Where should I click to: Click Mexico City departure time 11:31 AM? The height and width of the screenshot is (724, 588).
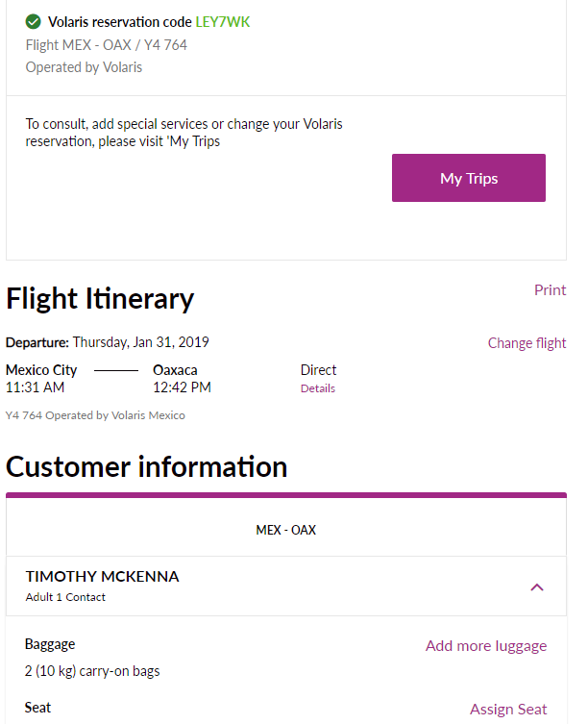point(36,387)
